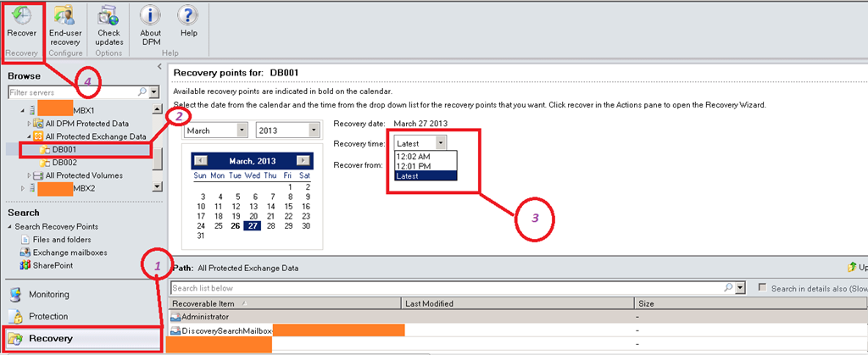
Task: Click the Recover toolbar icon
Action: [x=21, y=15]
